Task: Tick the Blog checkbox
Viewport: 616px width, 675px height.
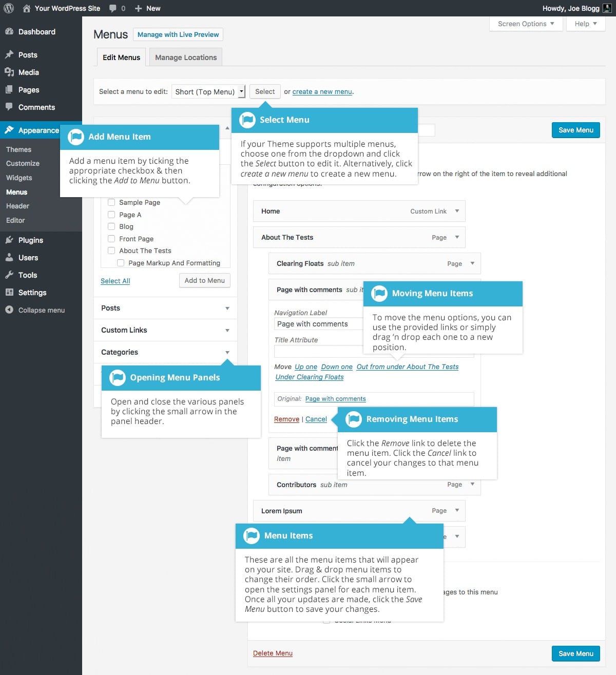Action: click(x=111, y=226)
